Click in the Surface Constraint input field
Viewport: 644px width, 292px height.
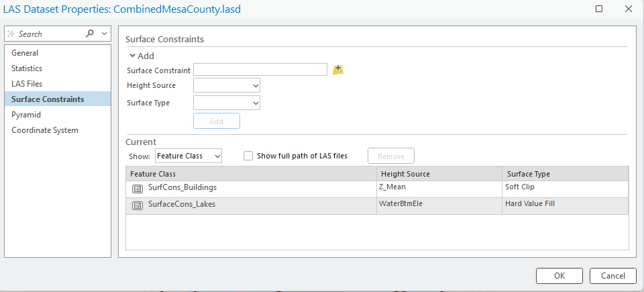[260, 70]
